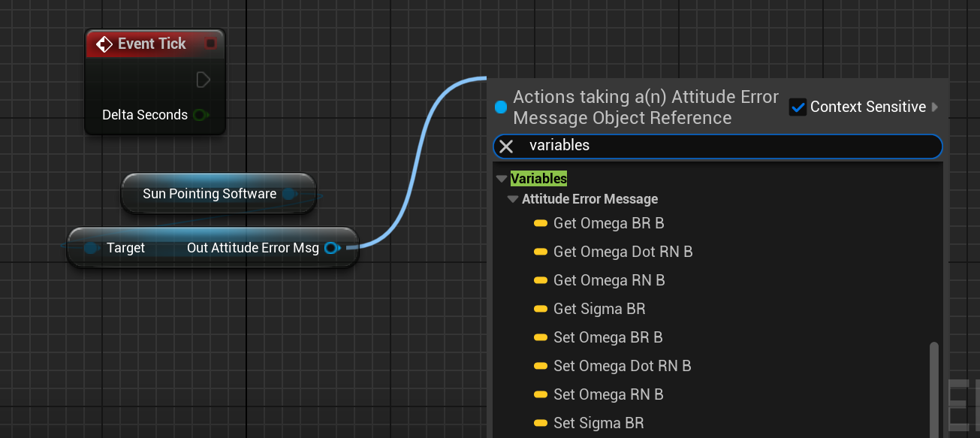The image size is (980, 438).
Task: Toggle the Context Sensitive checkbox
Action: coord(798,107)
